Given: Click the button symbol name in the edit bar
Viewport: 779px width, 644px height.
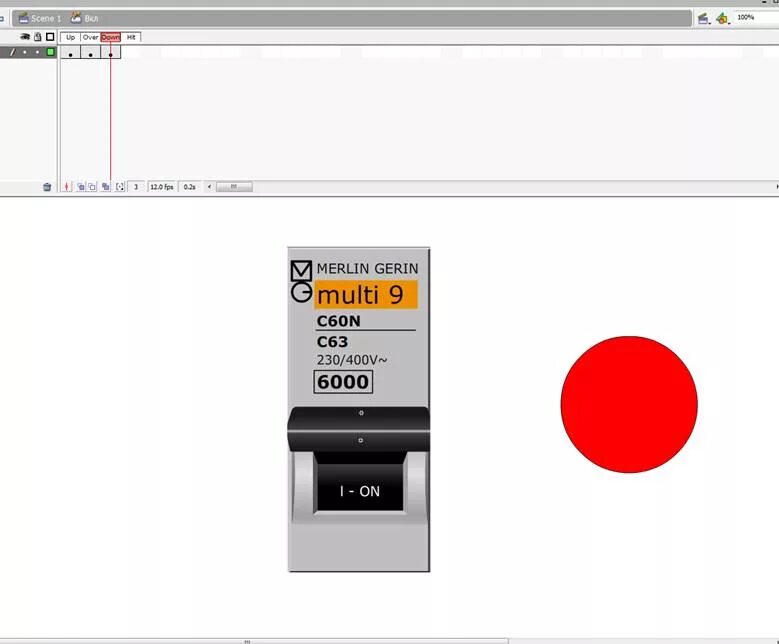Looking at the screenshot, I should pyautogui.click(x=84, y=18).
